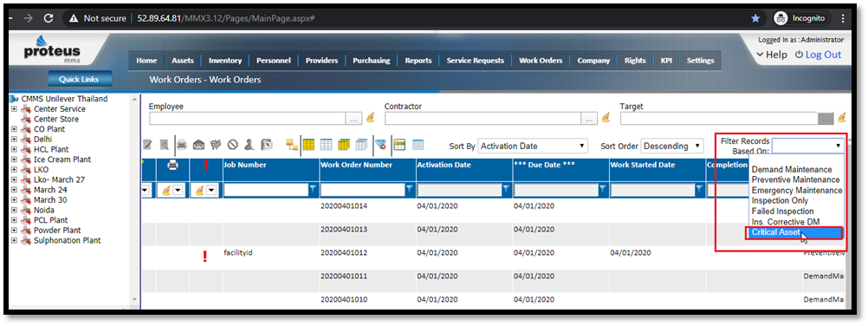868x326 pixels.
Task: Expand the Ice Cream Plant node
Action: (x=14, y=160)
